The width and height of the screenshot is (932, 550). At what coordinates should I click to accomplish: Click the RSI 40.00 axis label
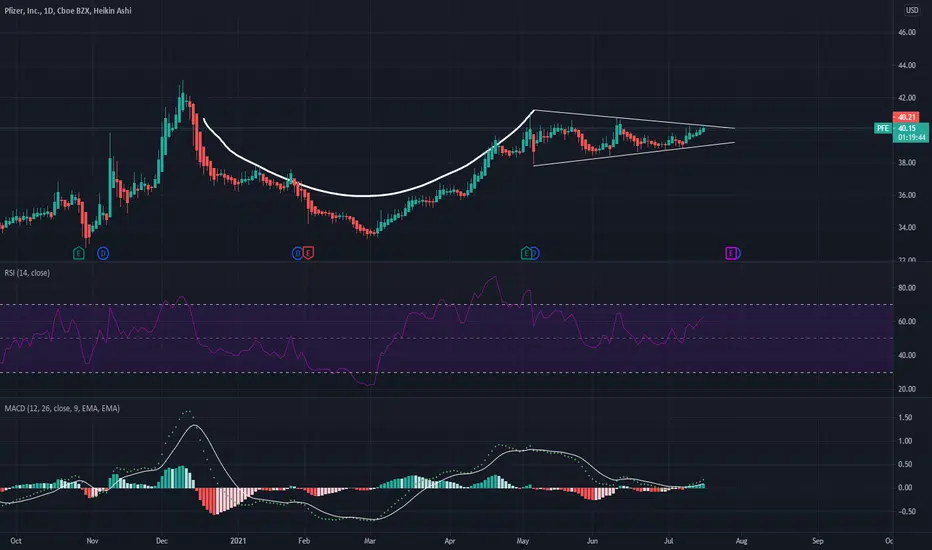(x=906, y=356)
